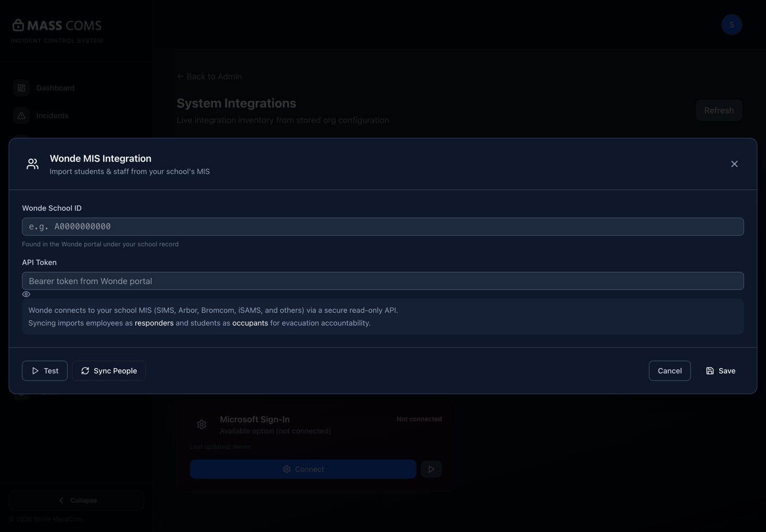Click play icon beside Microsoft Connect button
766x532 pixels.
[x=431, y=469]
